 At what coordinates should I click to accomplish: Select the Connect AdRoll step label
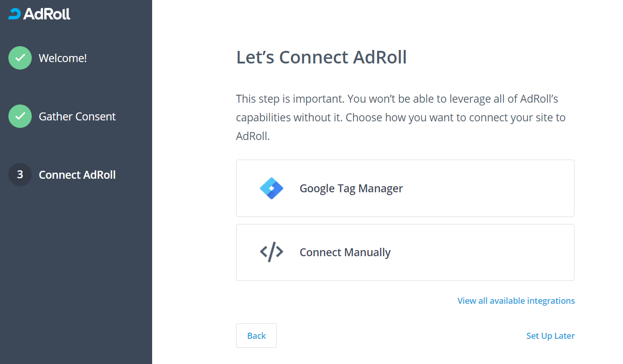click(77, 175)
